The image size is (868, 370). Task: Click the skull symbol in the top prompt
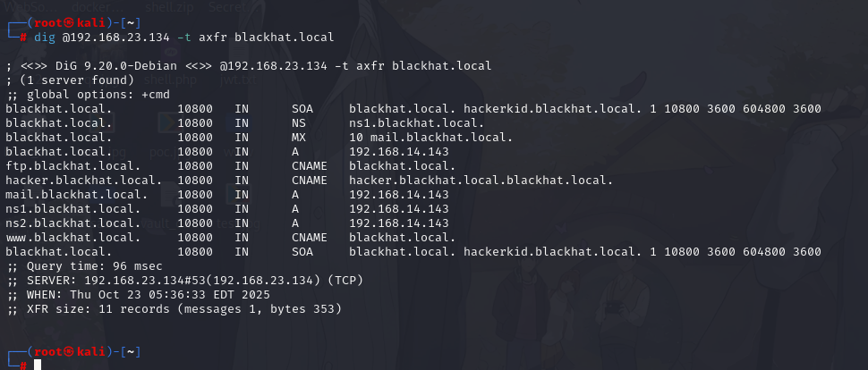pos(69,22)
